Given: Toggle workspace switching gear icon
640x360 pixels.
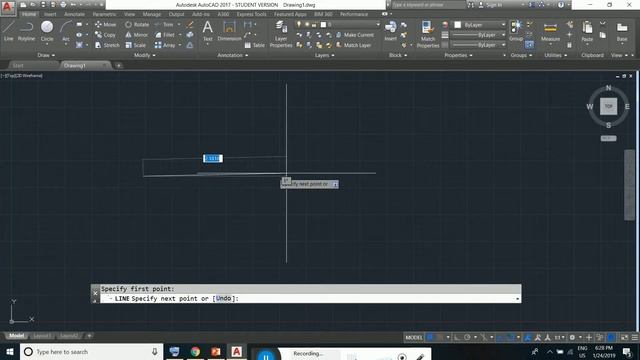Looking at the screenshot, I should tap(572, 337).
